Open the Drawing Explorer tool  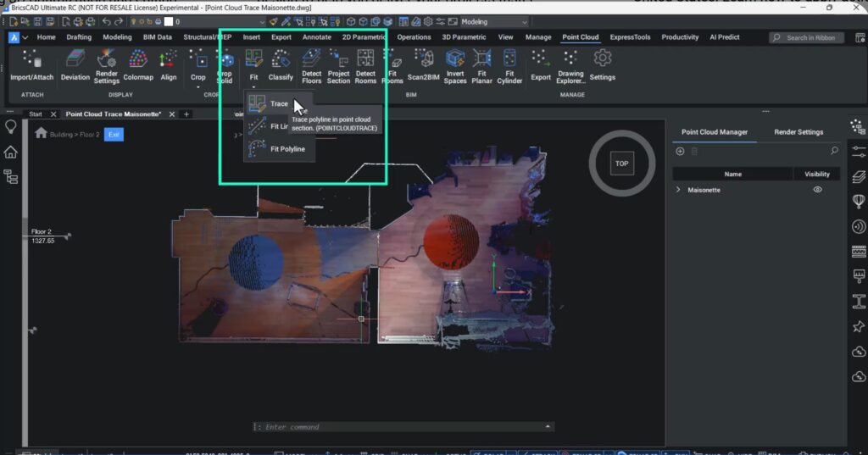pyautogui.click(x=570, y=66)
